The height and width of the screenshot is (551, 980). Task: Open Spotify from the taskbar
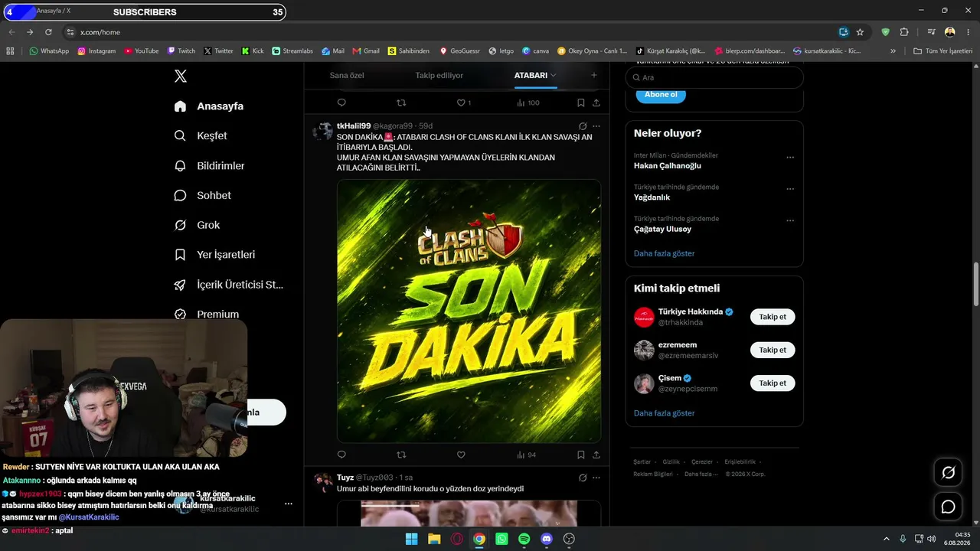[x=524, y=539]
